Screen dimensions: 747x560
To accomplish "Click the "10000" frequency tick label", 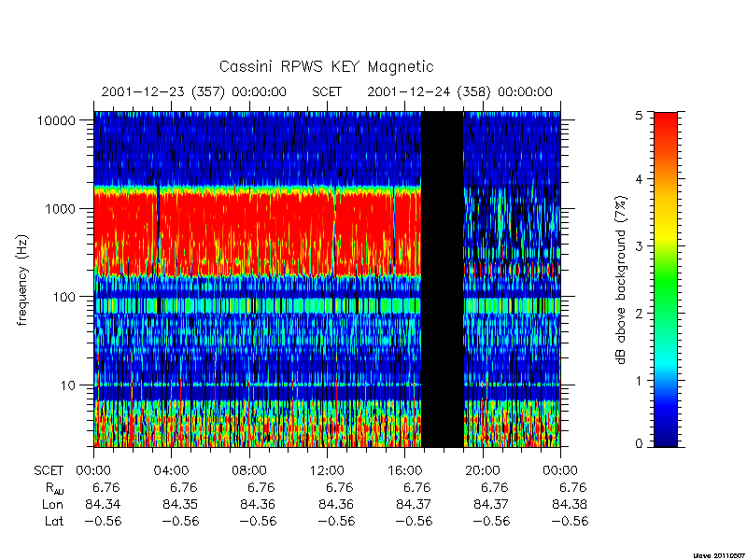I will tap(57, 120).
